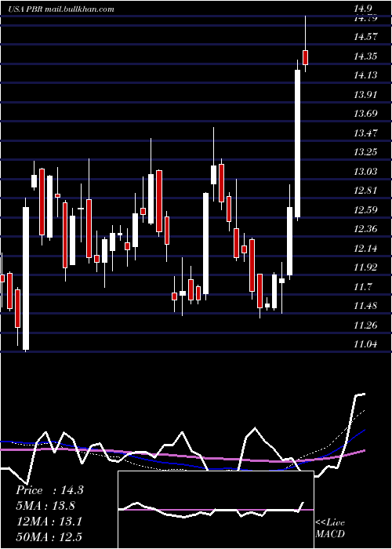Click the 11.7 price axis label
392x549 pixels.
point(363,287)
